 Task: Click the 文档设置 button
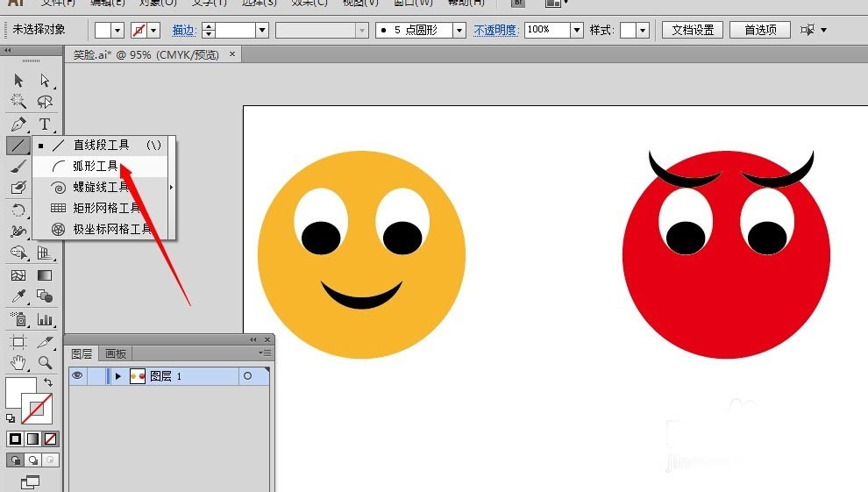(693, 30)
